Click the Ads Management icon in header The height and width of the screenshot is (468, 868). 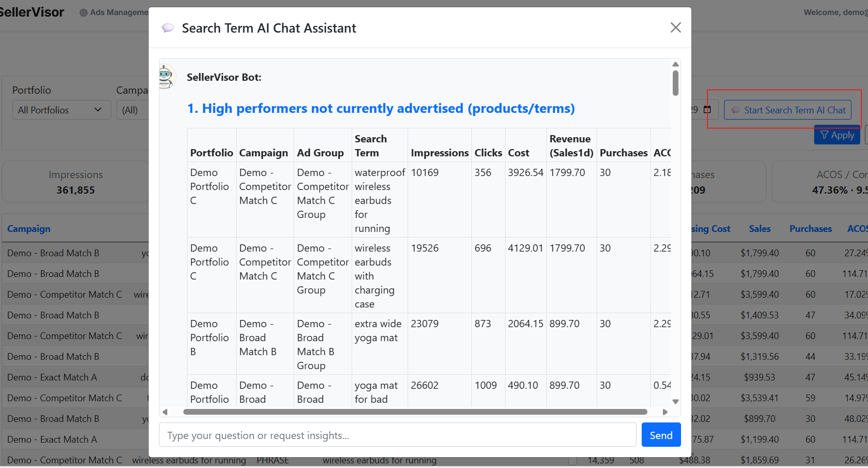click(x=83, y=12)
